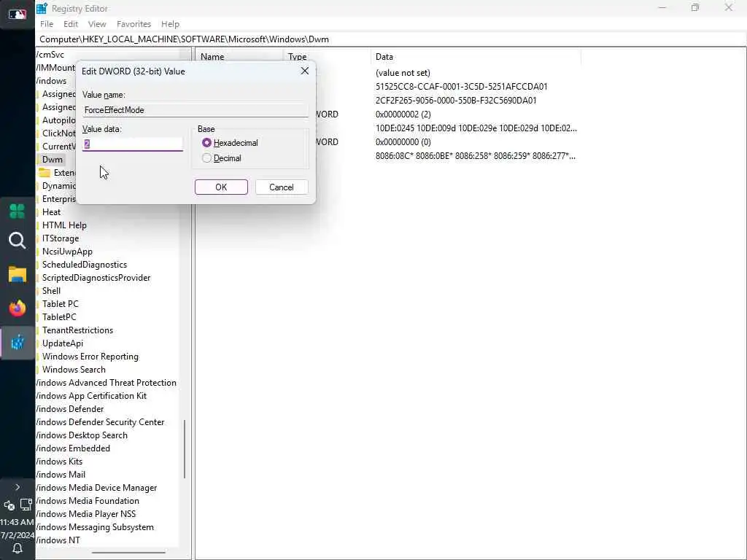Select the HTML Help key
The image size is (747, 560).
(x=64, y=225)
